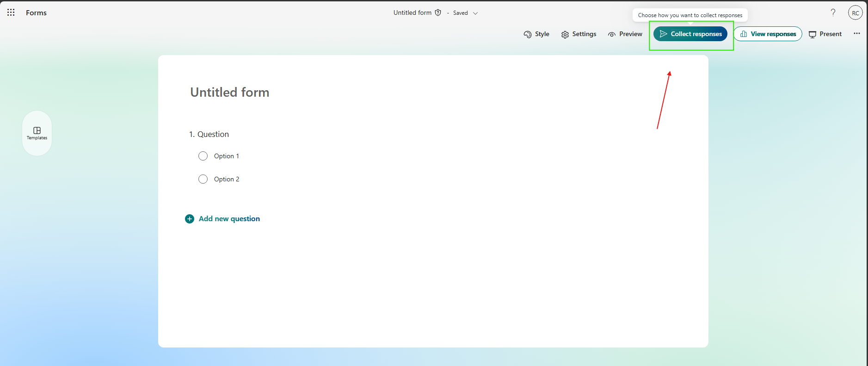Select the Option 2 radio button

coord(203,179)
